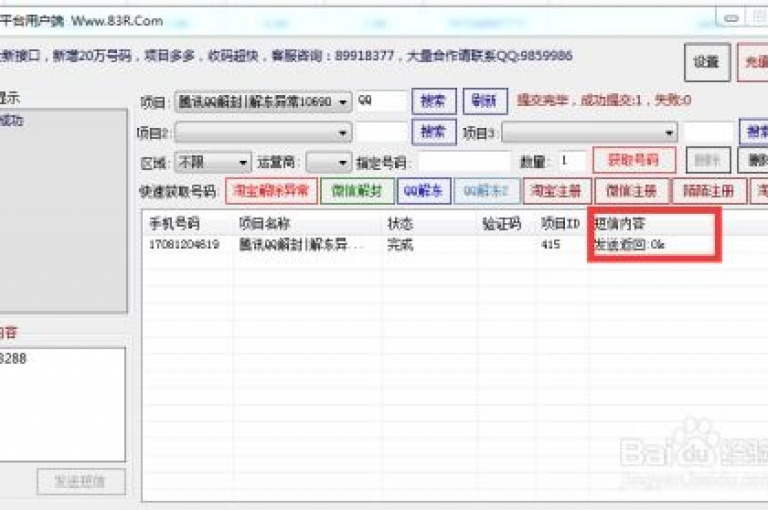768x510 pixels.
Task: Open the 运营商 carrier dropdown
Action: [x=329, y=162]
